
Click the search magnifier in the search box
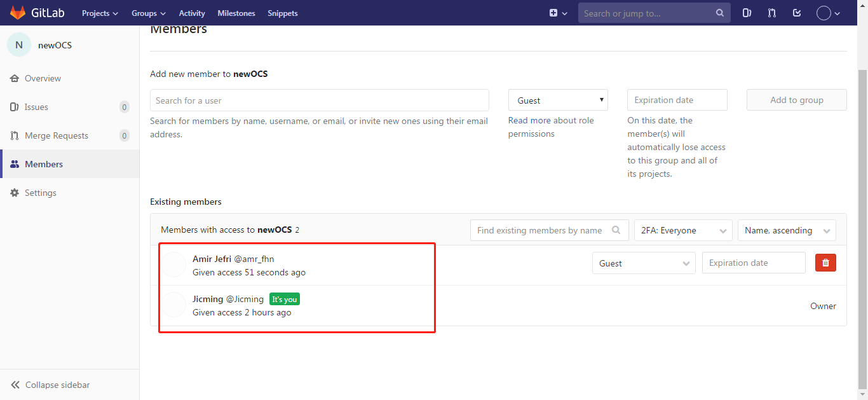tap(719, 13)
